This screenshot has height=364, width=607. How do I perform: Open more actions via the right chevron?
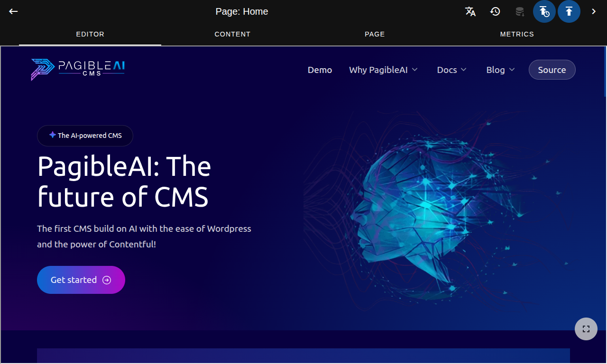(594, 11)
